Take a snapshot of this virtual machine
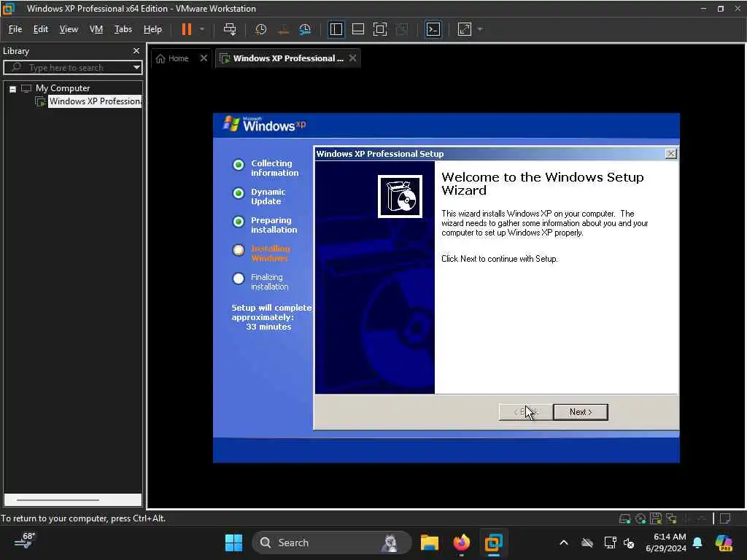Viewport: 747px width, 560px height. click(x=260, y=29)
